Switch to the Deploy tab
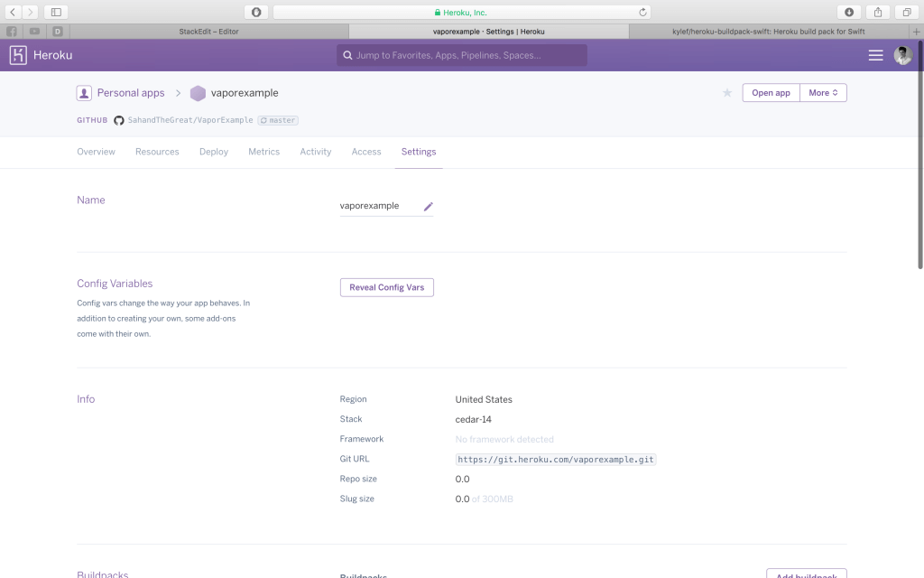The width and height of the screenshot is (924, 578). click(214, 152)
